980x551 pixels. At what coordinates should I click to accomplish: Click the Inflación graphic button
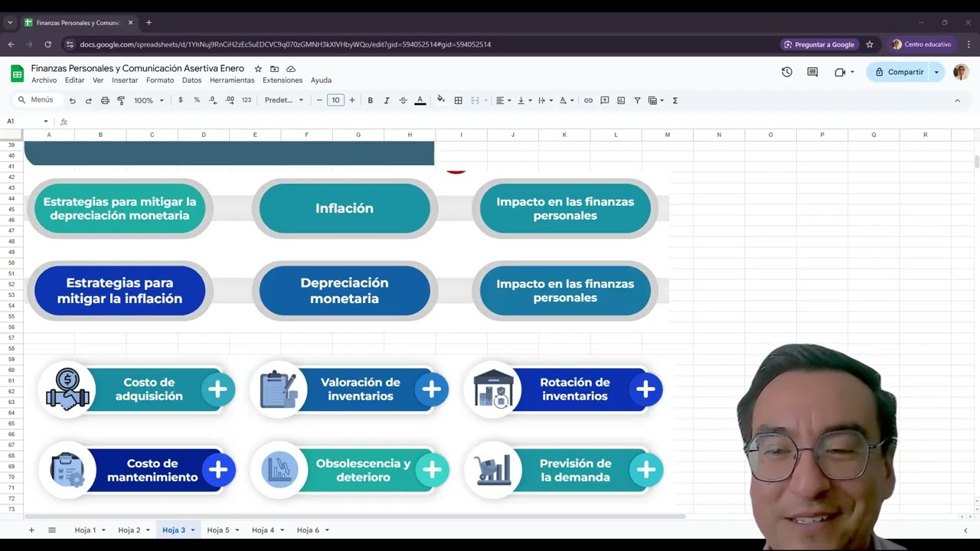click(x=345, y=208)
